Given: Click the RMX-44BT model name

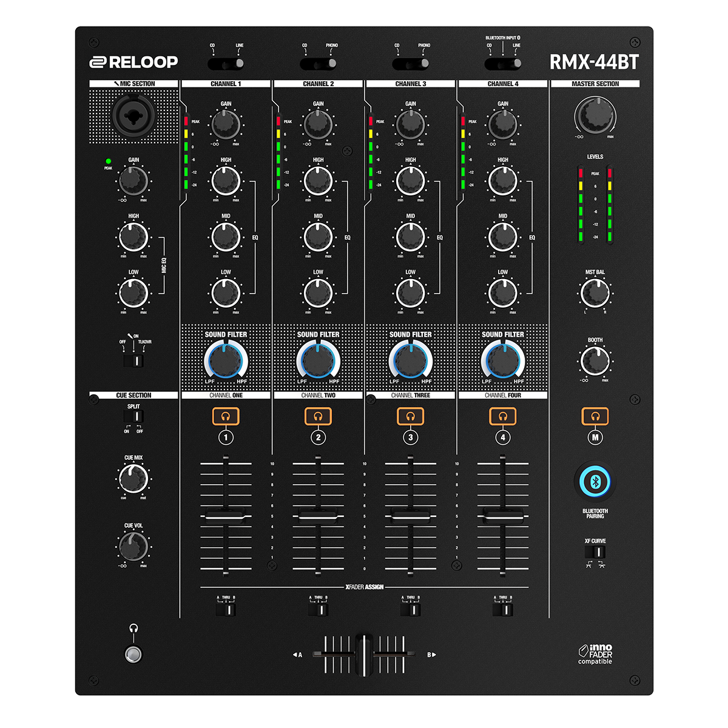Looking at the screenshot, I should (594, 62).
